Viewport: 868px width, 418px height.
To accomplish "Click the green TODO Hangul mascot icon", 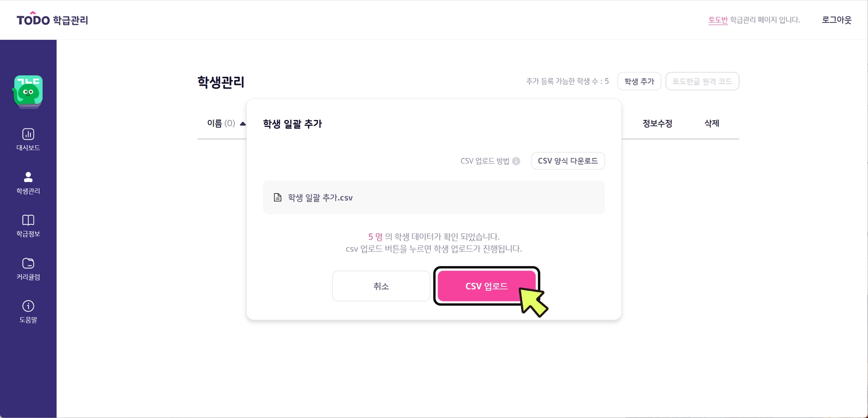I will coord(28,91).
